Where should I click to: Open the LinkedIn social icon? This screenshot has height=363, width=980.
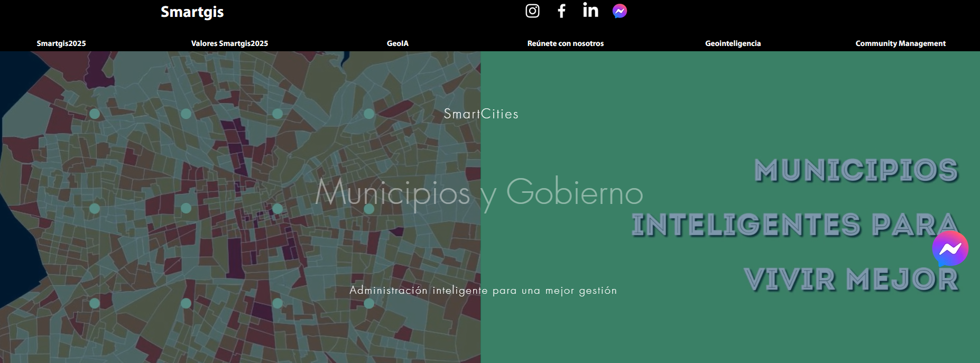point(590,10)
